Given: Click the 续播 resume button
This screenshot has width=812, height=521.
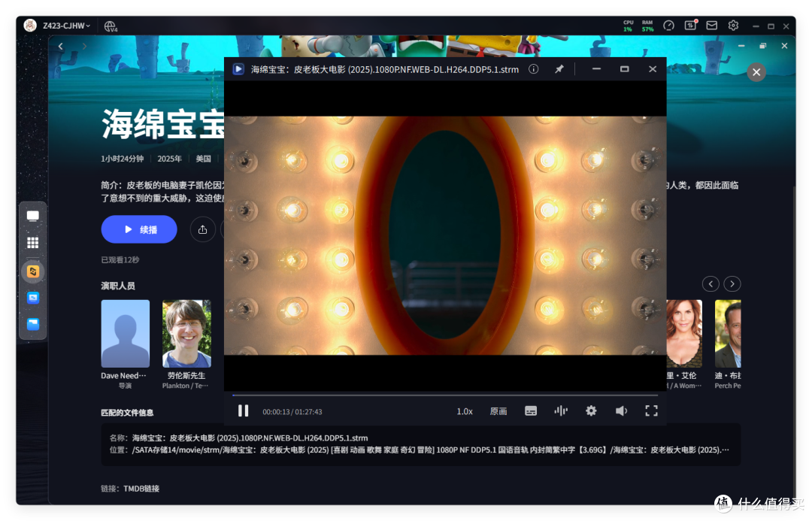Looking at the screenshot, I should click(139, 229).
